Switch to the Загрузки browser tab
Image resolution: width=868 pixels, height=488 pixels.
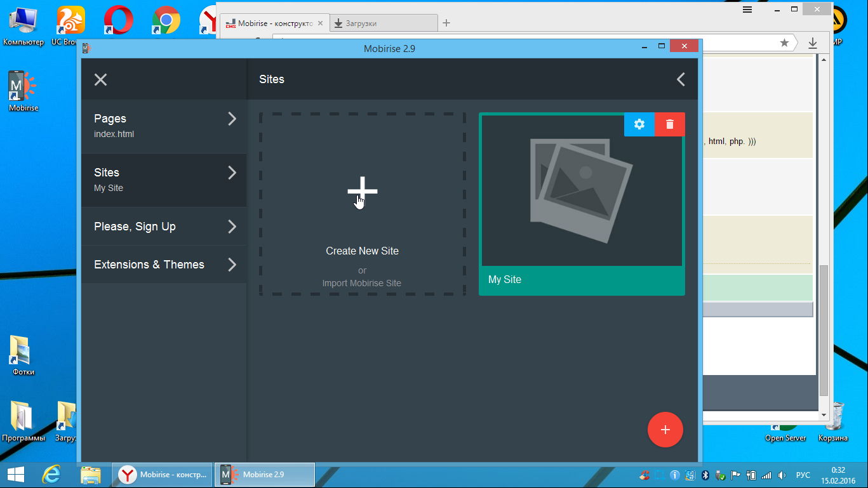(383, 23)
